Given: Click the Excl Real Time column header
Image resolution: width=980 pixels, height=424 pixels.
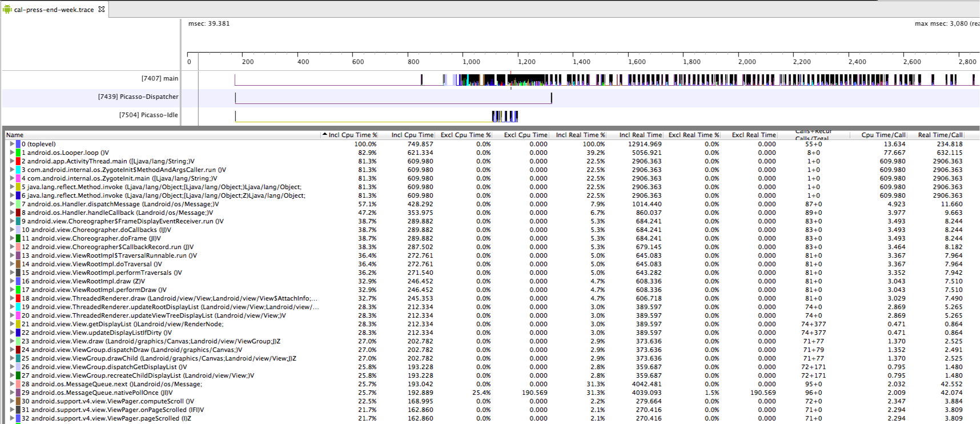Looking at the screenshot, I should tap(753, 135).
